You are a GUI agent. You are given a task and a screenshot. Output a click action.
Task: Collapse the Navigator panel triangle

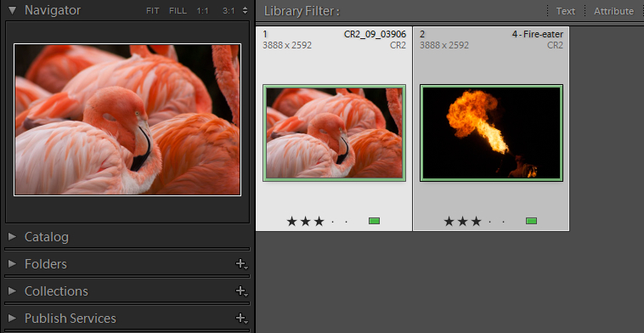(x=12, y=10)
